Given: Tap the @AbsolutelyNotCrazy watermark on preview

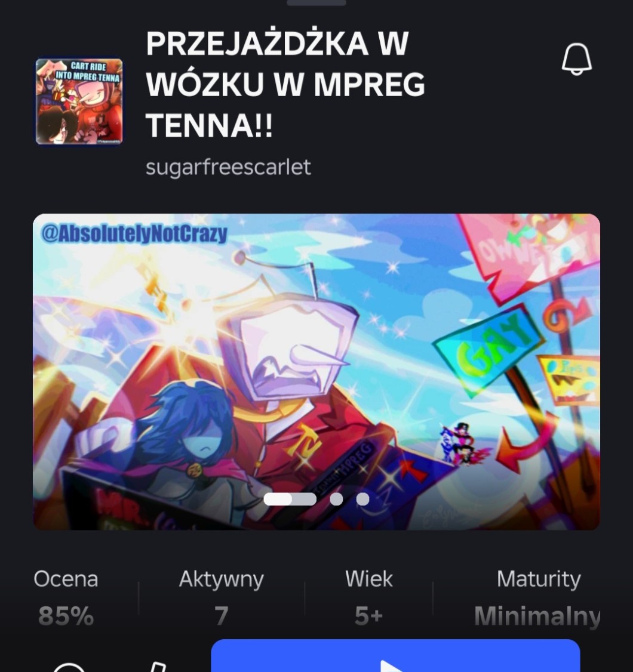Looking at the screenshot, I should coord(134,234).
